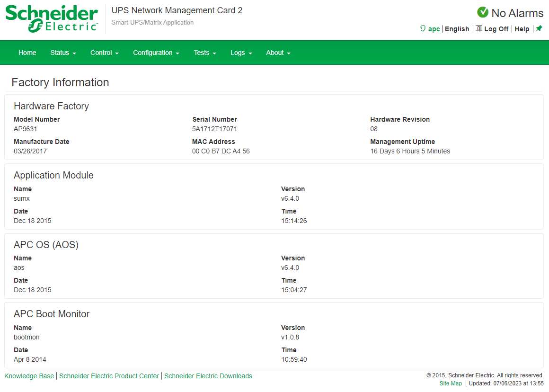Select the AOS name aos

[x=19, y=267]
